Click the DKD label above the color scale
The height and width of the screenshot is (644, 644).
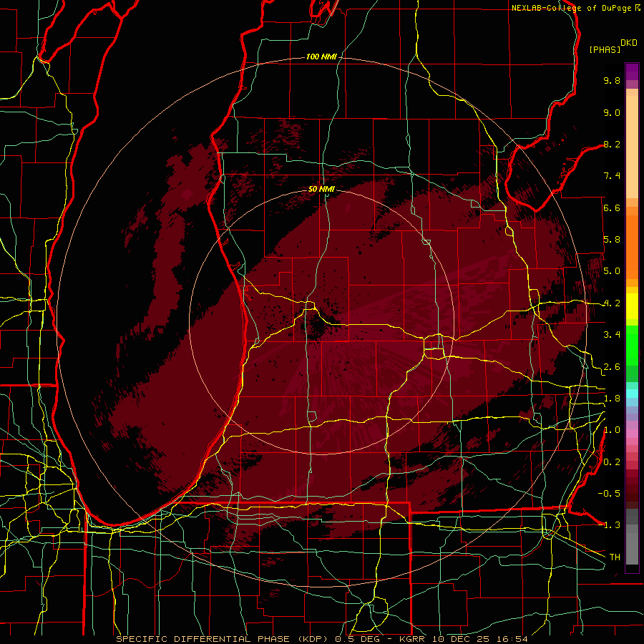click(x=629, y=43)
